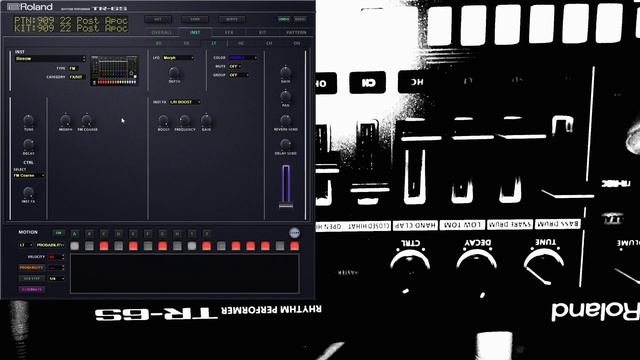
Task: Adjust the Gain knob above Pan
Action: tap(285, 72)
